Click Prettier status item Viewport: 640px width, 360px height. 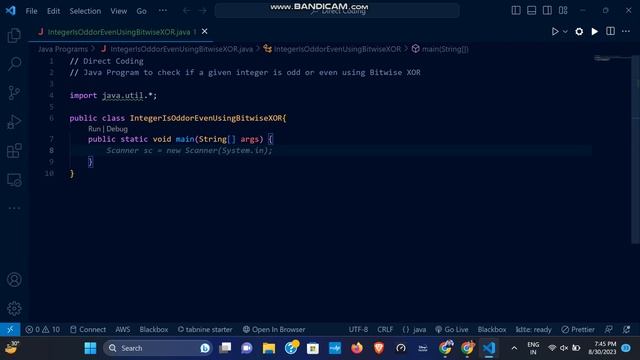(578, 329)
